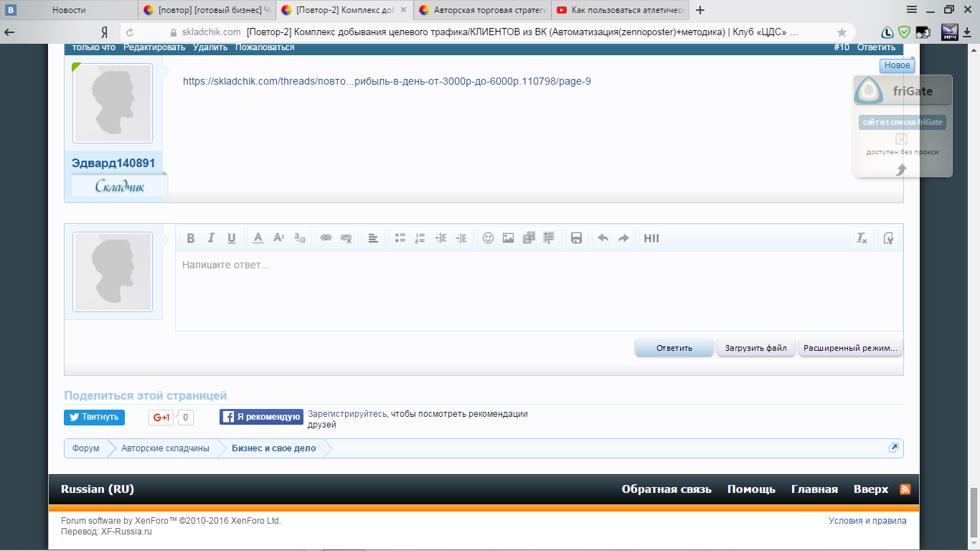Reload the page with the refresh icon
This screenshot has width=980, height=551.
130,32
